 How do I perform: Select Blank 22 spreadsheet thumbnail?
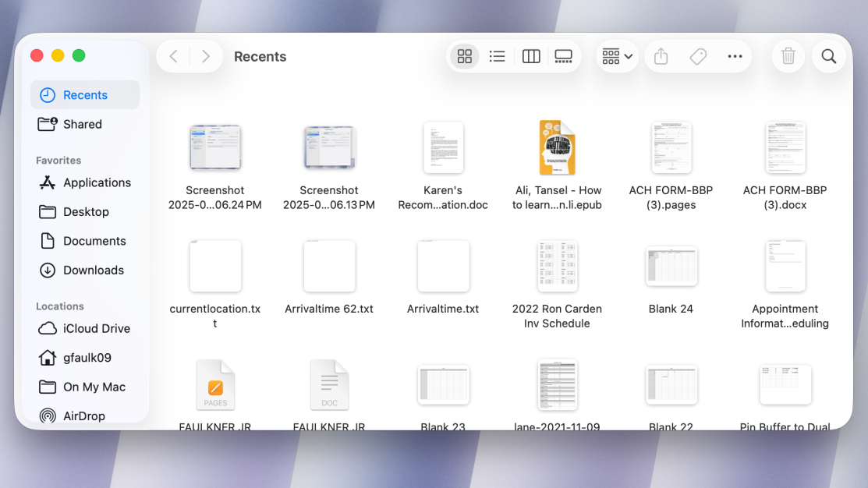click(671, 385)
